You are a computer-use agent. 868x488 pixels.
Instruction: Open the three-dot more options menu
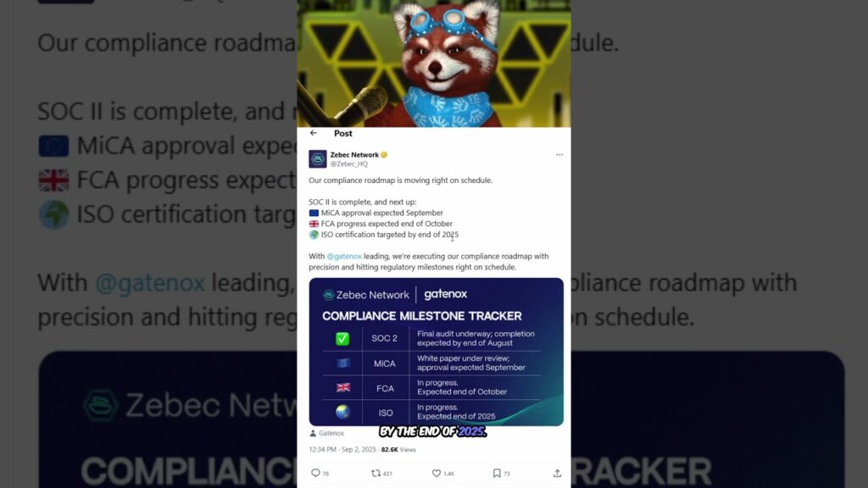[x=559, y=155]
